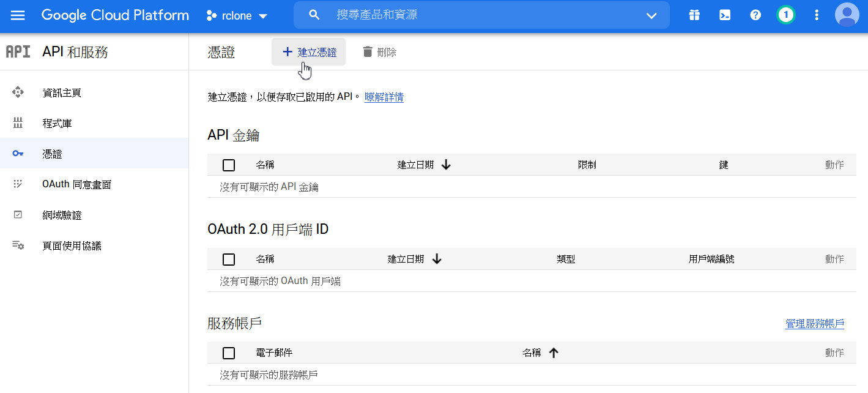Activate Cloud Shell terminal icon

pyautogui.click(x=725, y=15)
